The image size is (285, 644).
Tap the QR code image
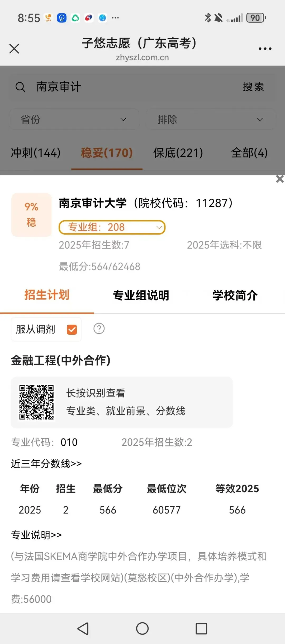pos(36,402)
